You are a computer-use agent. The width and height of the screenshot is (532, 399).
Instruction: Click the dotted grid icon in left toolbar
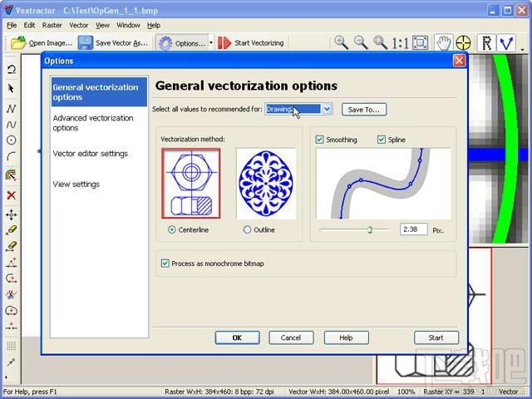click(x=11, y=346)
